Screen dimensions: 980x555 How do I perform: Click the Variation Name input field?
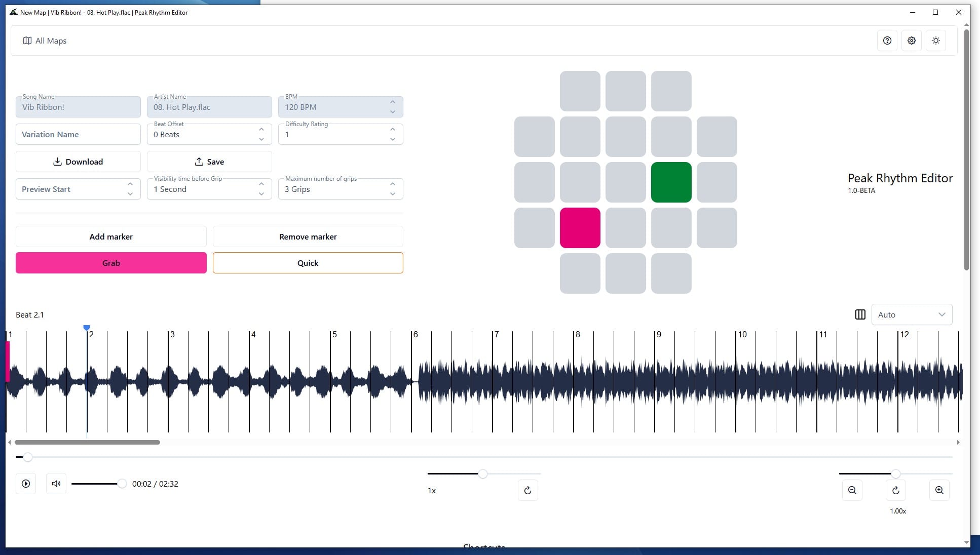[x=78, y=134]
